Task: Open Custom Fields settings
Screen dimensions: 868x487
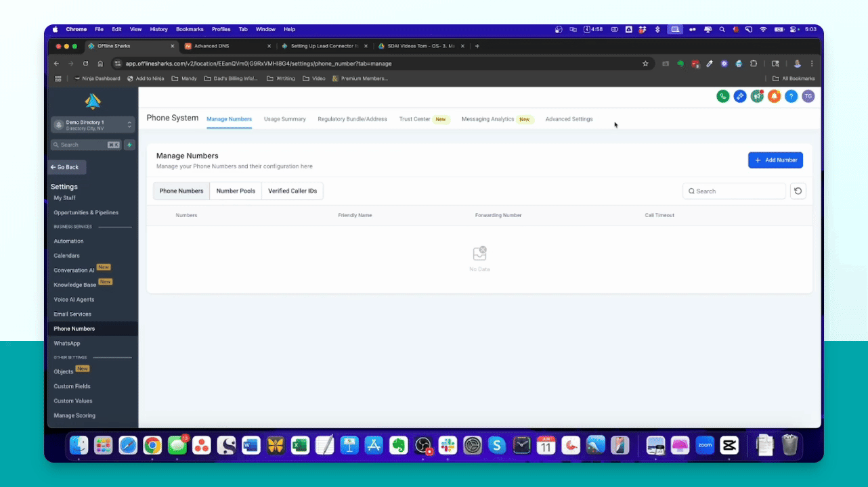Action: 72,386
